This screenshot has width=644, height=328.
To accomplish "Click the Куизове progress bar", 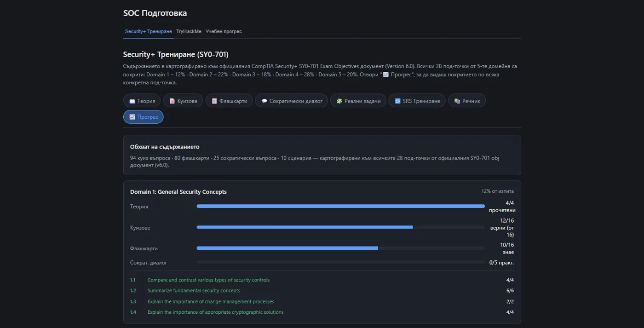I will (x=341, y=227).
